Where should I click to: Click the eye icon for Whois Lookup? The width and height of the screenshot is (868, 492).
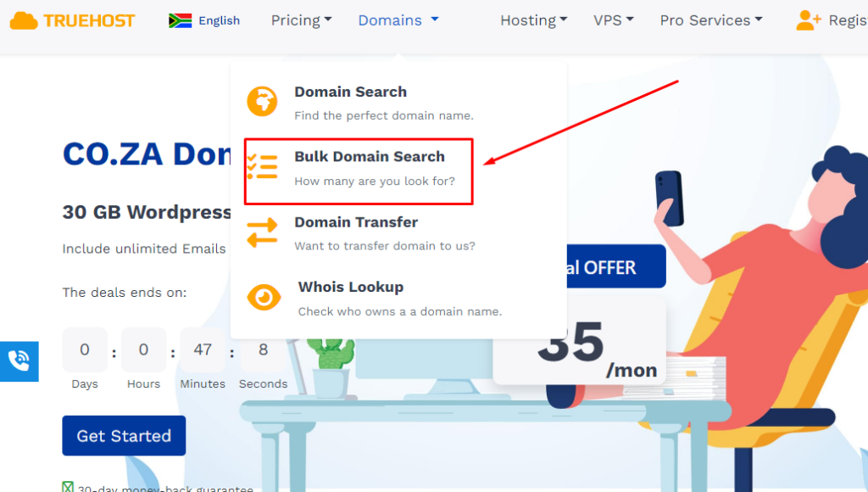coord(264,298)
